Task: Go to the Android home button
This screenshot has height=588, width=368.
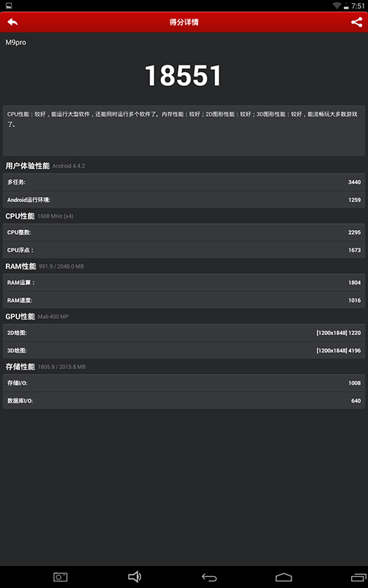Action: pyautogui.click(x=283, y=577)
